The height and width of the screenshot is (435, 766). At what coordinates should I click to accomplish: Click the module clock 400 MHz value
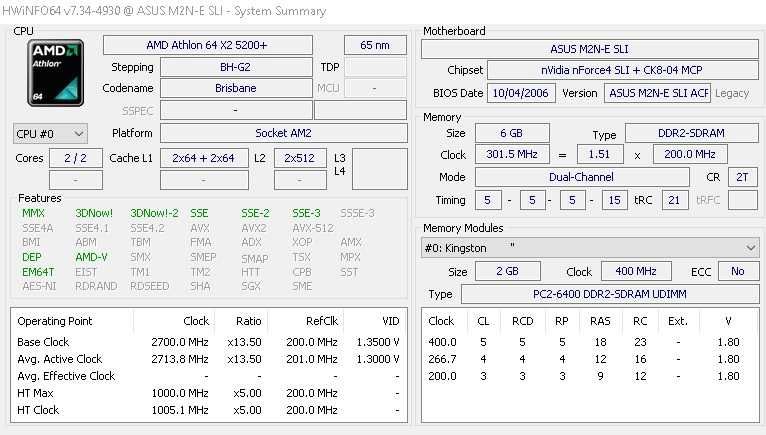(x=636, y=271)
